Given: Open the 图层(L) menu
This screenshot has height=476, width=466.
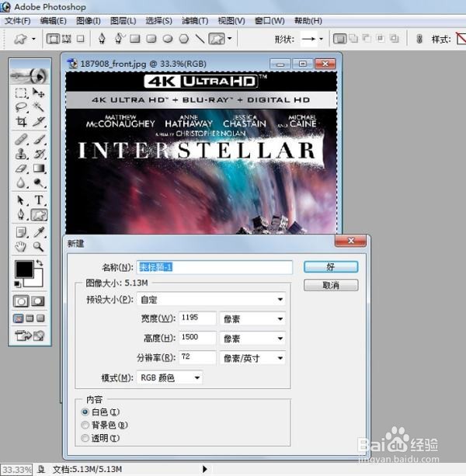Looking at the screenshot, I should pos(123,21).
